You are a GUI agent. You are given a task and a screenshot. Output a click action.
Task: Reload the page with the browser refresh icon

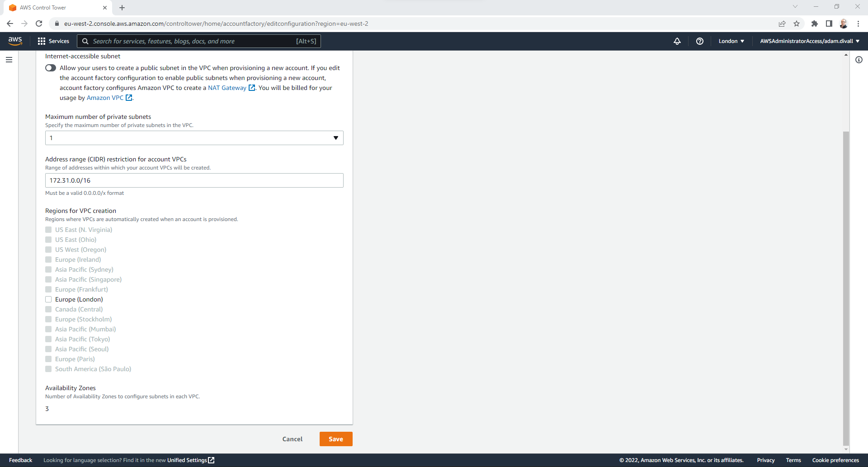[x=39, y=24]
